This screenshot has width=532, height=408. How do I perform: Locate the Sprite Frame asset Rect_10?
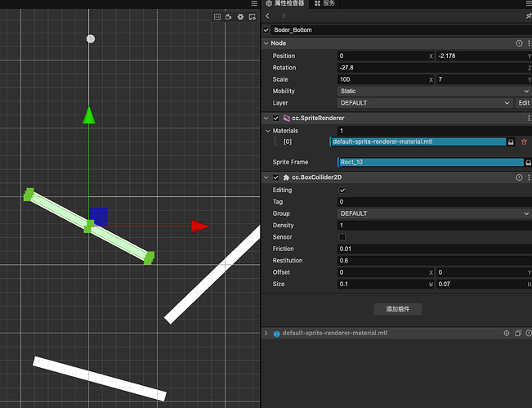528,162
